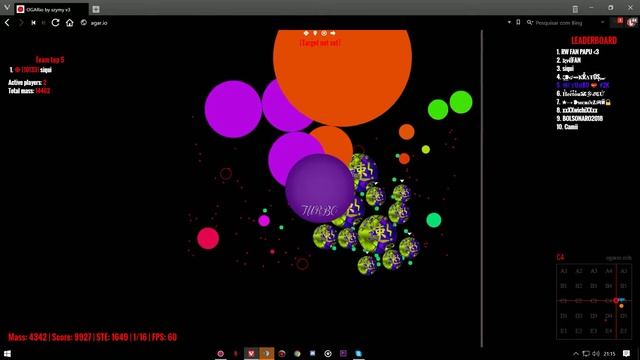Click the C4 sector label above minimap
640x360 pixels.
point(560,257)
